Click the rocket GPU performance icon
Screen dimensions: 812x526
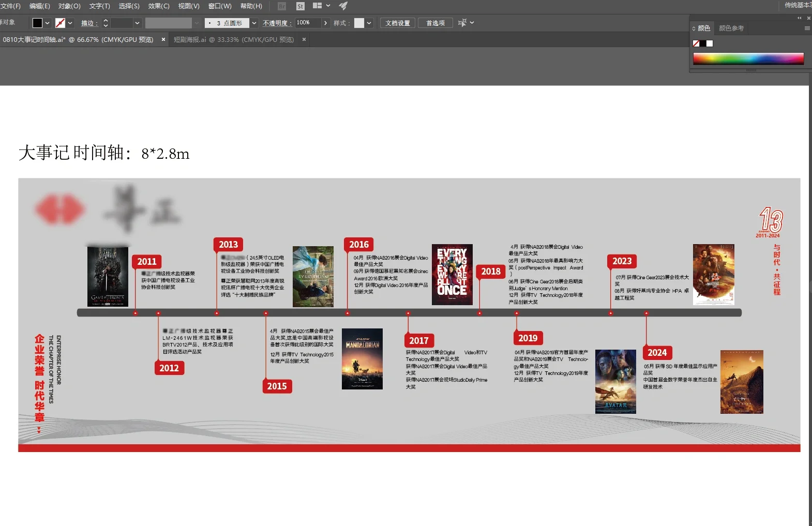tap(343, 6)
